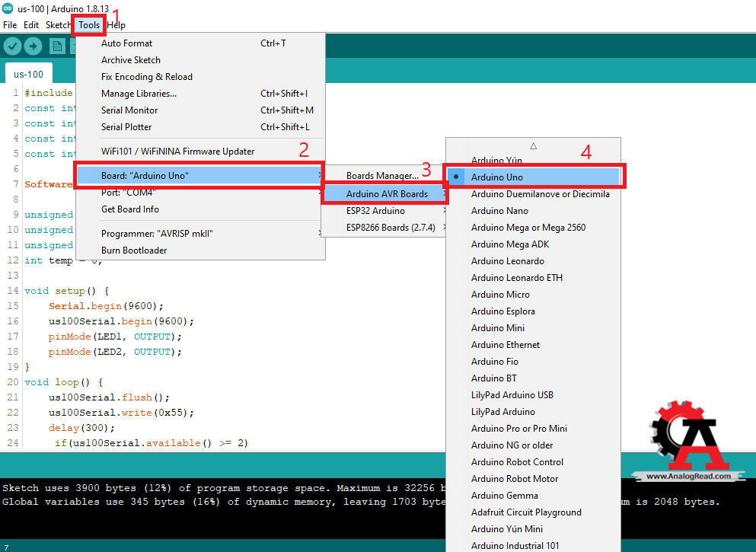Click code line "pinMode(LED2, OUTPUT);"

click(115, 352)
